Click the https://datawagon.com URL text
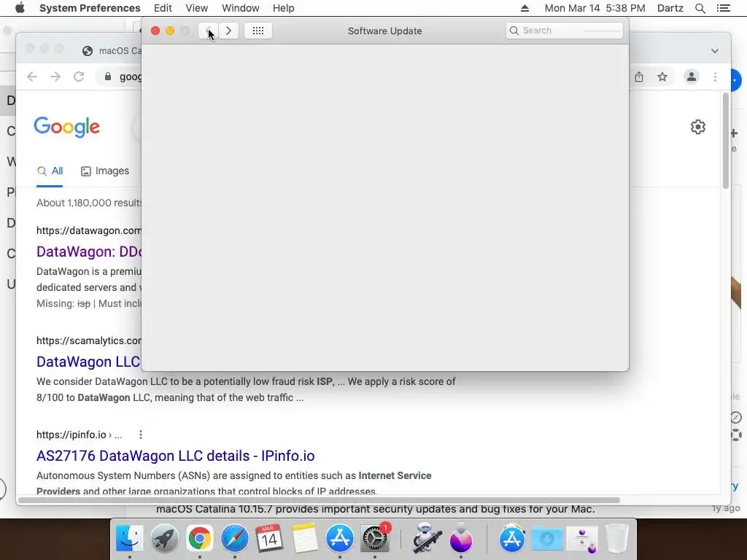747x560 pixels. pos(89,230)
